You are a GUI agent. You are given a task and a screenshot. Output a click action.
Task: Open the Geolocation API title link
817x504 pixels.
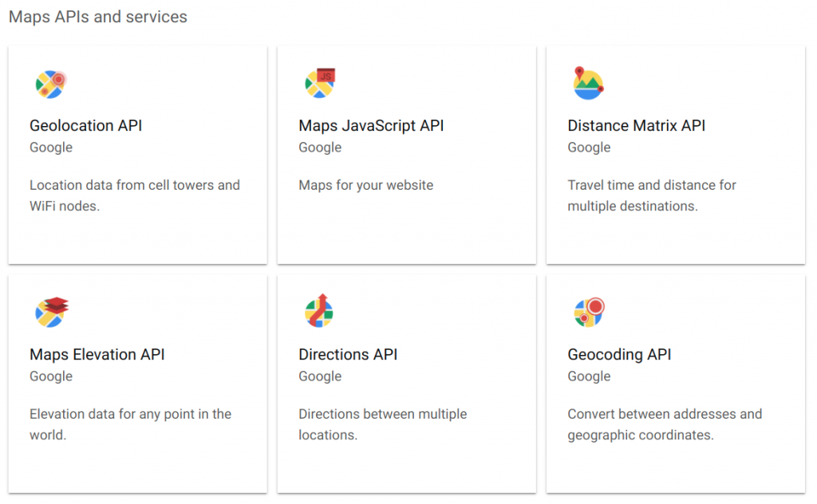pyautogui.click(x=85, y=125)
